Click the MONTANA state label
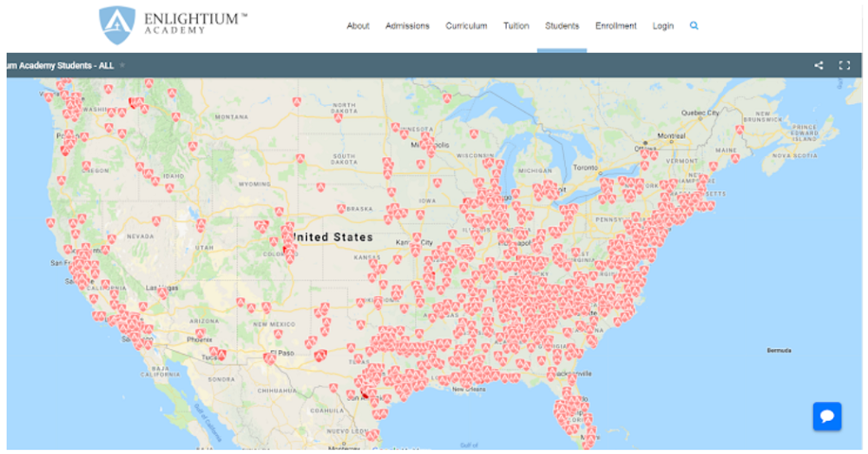The image size is (868, 454). (232, 117)
